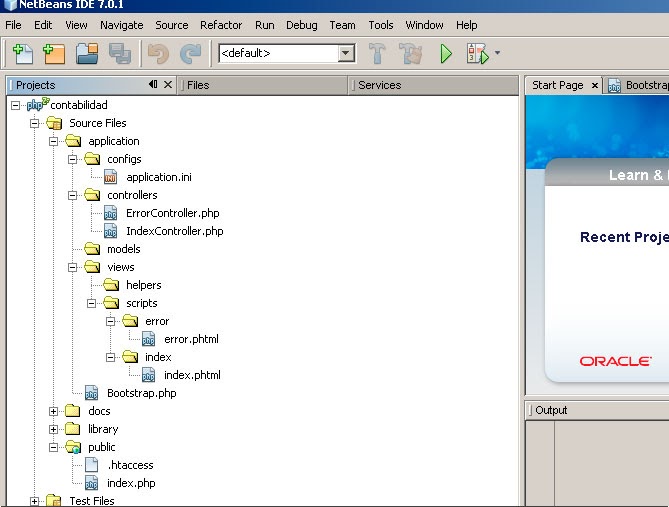
Task: Select the Bootstrap.php file icon in tree
Action: pos(91,393)
